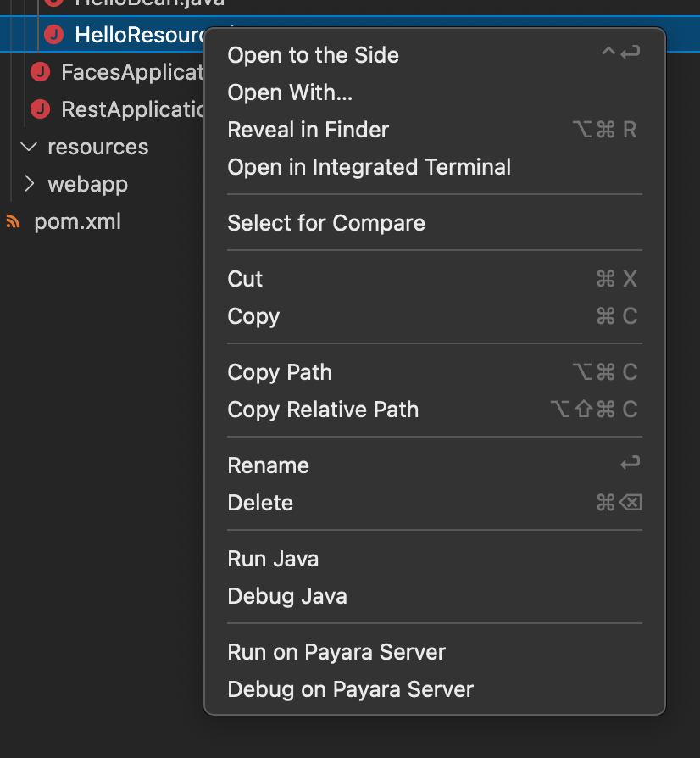Choose Open to the Side
This screenshot has width=700, height=758.
click(313, 55)
